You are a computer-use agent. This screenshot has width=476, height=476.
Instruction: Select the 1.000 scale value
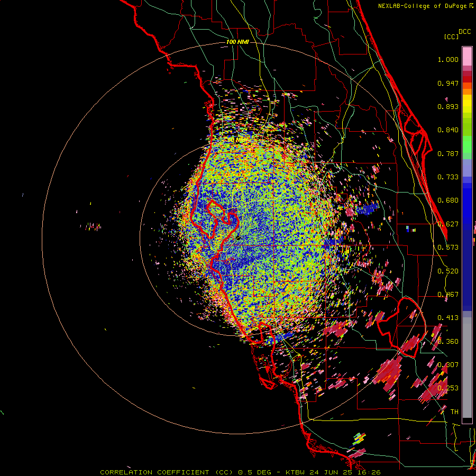[x=448, y=59]
